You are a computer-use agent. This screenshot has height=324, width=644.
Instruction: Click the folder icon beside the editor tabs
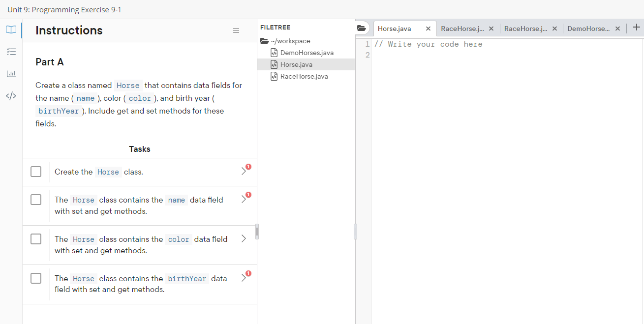click(362, 28)
